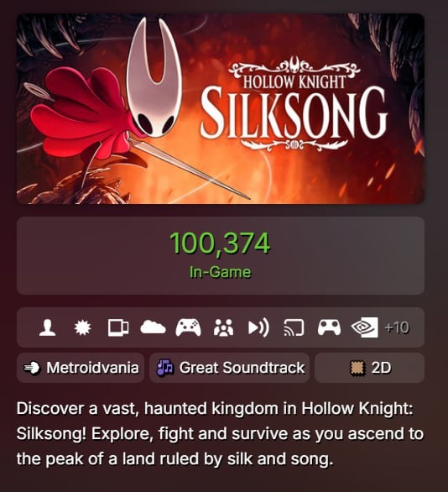Click the PlayStation controller support icon

(329, 327)
